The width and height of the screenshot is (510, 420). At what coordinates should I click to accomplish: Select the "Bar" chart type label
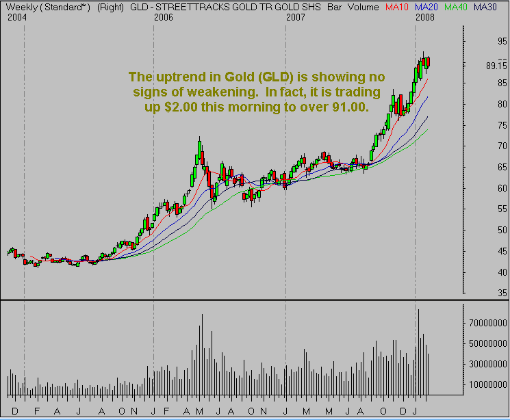(x=334, y=7)
